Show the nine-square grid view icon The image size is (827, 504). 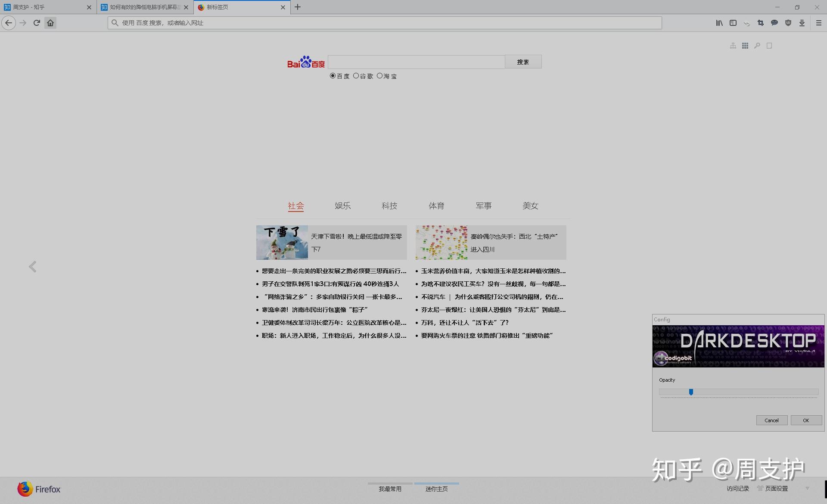(x=745, y=46)
